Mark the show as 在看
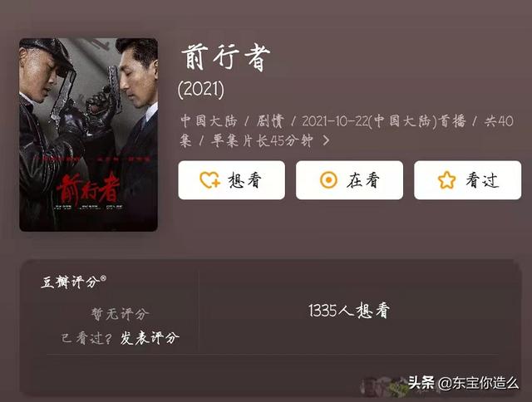532x402 pixels. 349,180
